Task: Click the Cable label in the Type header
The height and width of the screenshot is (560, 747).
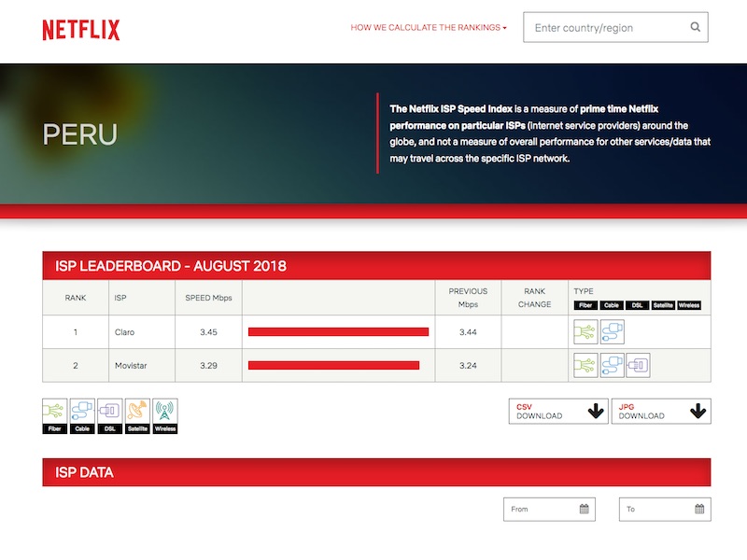Action: [x=612, y=305]
